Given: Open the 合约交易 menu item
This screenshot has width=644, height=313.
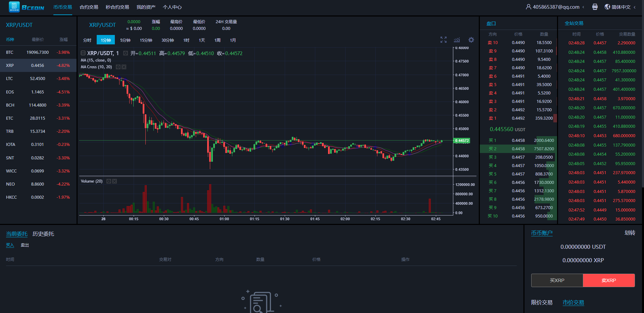Looking at the screenshot, I should (89, 7).
